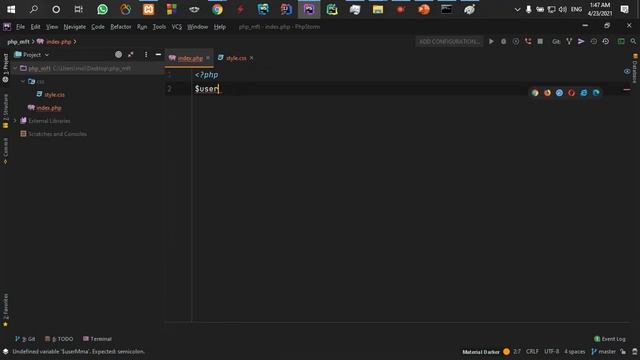Toggle the green layout panel icon
The height and width of the screenshot is (360, 640).
click(x=621, y=42)
